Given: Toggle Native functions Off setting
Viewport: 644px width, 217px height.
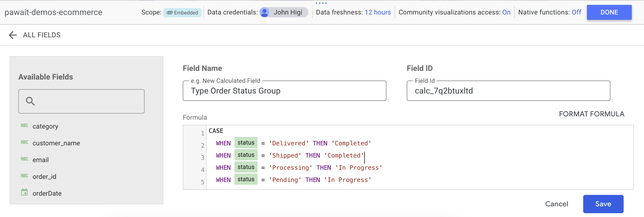Looking at the screenshot, I should pyautogui.click(x=576, y=12).
